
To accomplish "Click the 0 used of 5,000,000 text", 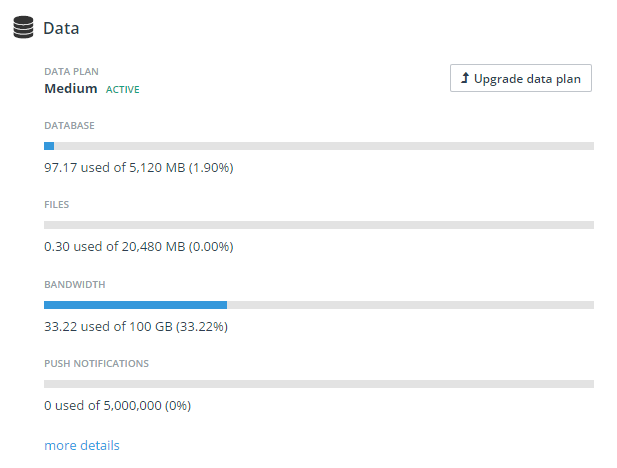I will pos(117,405).
